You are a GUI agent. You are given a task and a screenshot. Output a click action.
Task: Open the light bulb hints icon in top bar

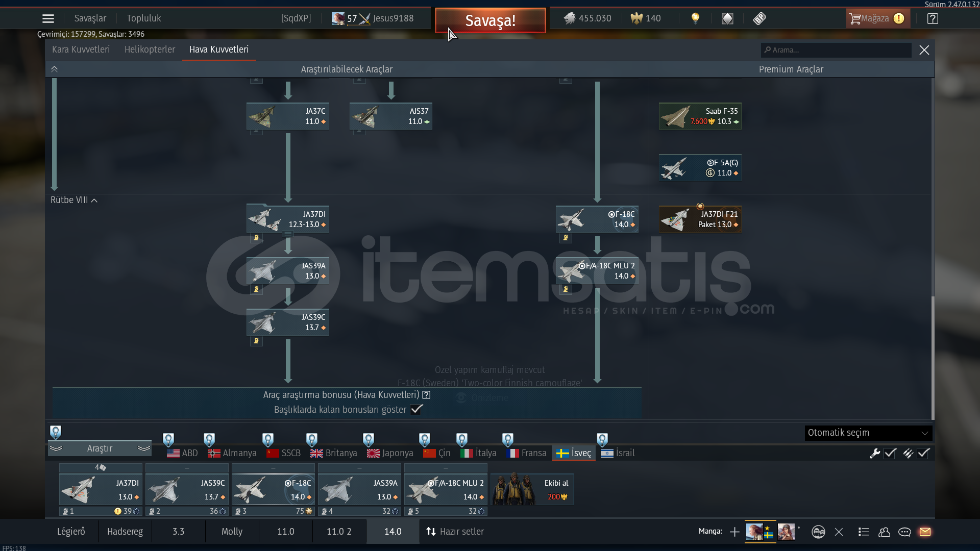tap(695, 18)
